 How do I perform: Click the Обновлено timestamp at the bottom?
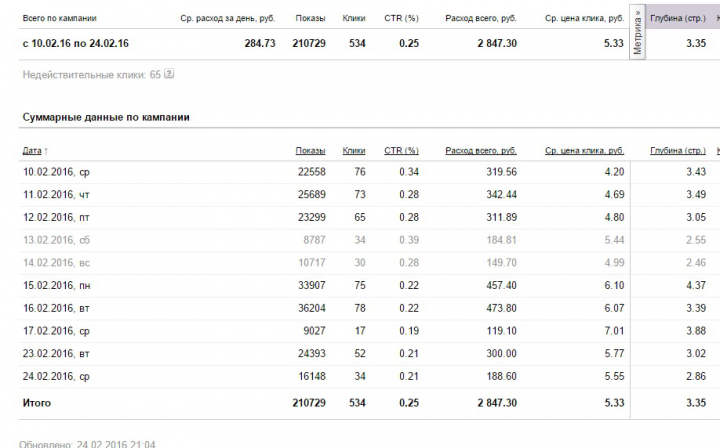pos(88,443)
